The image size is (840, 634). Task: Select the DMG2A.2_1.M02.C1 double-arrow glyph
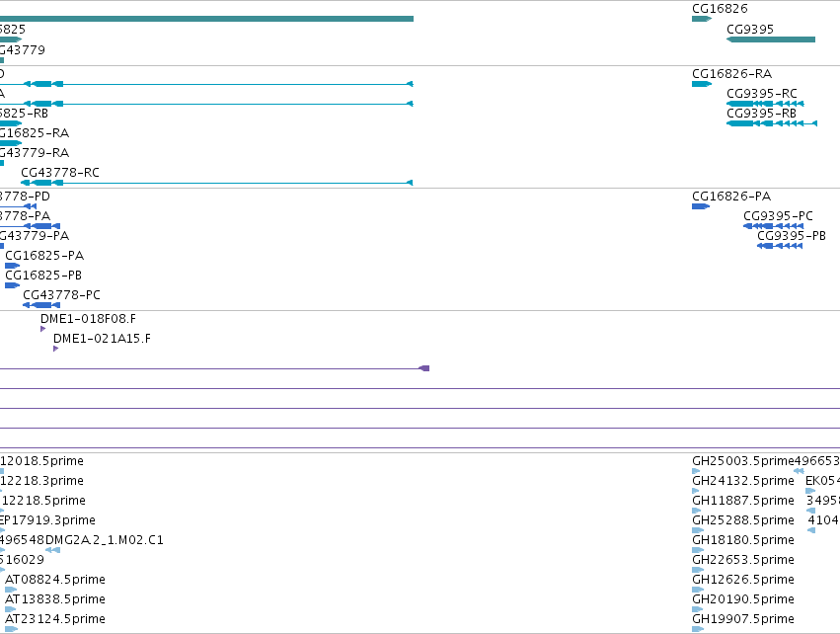point(52,550)
